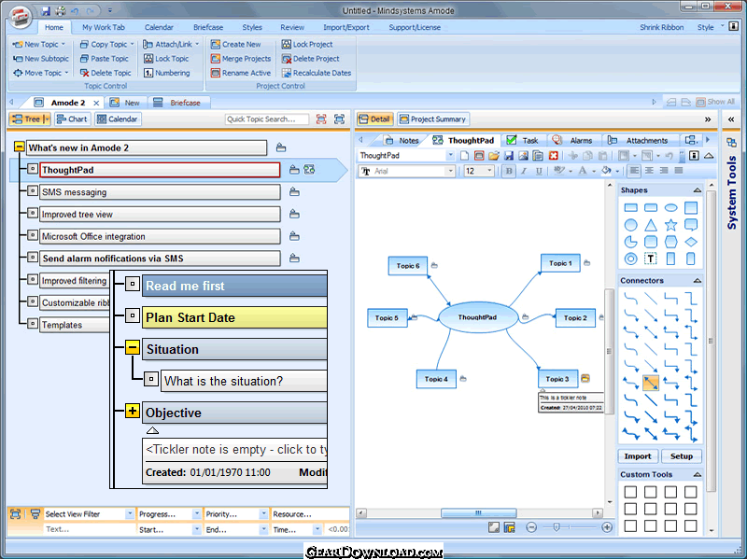The height and width of the screenshot is (560, 747).
Task: Click the Print icon in the title bar
Action: (x=61, y=10)
